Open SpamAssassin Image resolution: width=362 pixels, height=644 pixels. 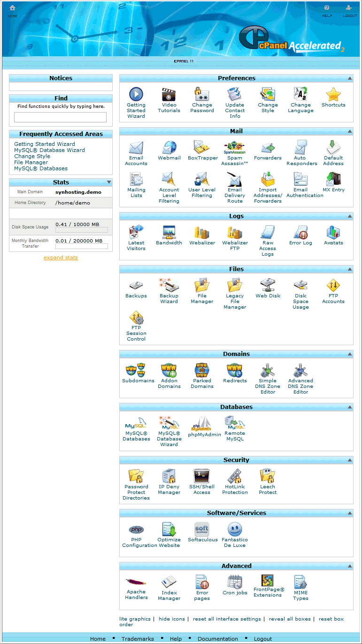[235, 147]
